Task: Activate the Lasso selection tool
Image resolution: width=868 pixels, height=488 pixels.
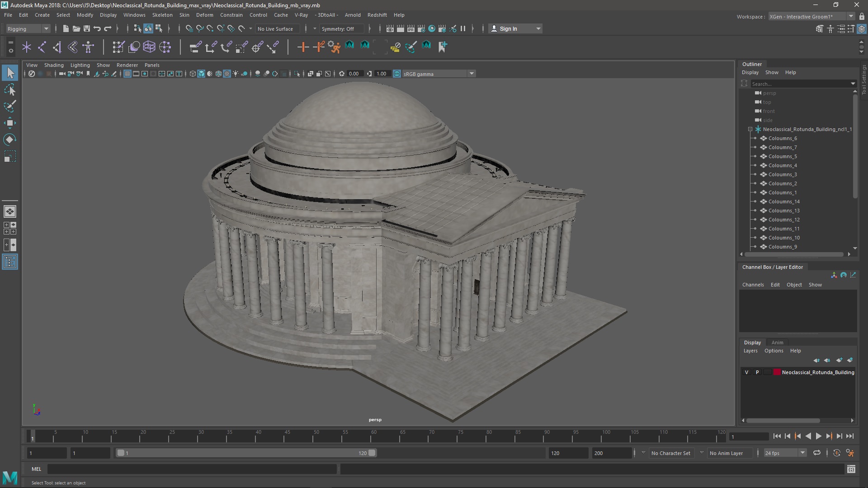Action: pos(10,90)
